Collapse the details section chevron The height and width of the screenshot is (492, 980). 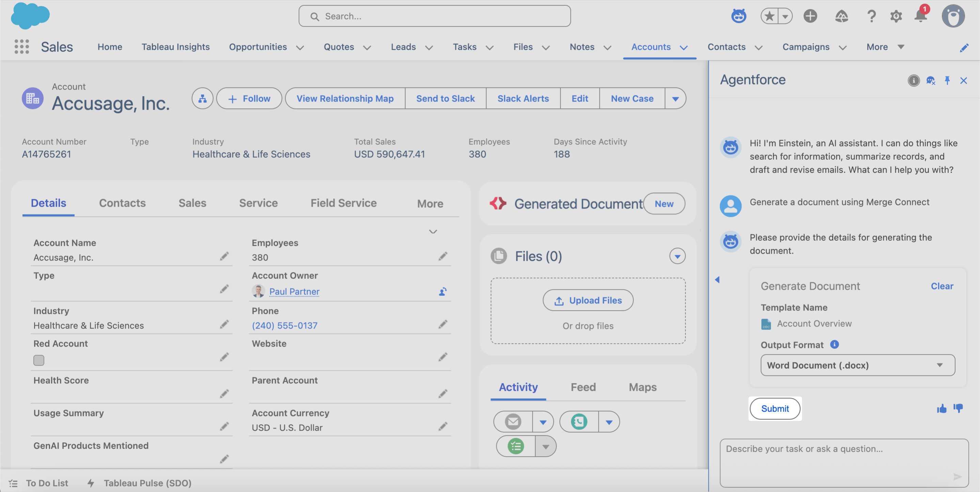433,232
